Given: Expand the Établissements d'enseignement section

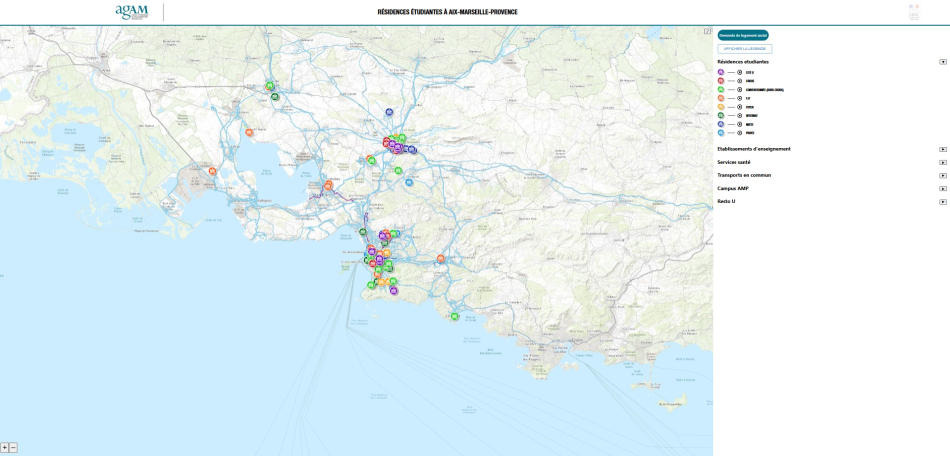Looking at the screenshot, I should (x=943, y=149).
